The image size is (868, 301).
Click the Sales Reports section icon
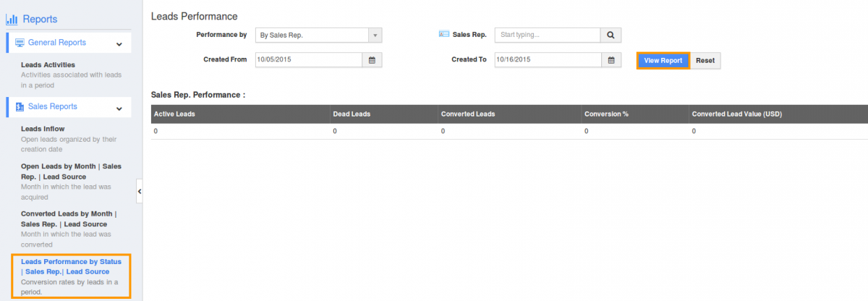pos(20,107)
